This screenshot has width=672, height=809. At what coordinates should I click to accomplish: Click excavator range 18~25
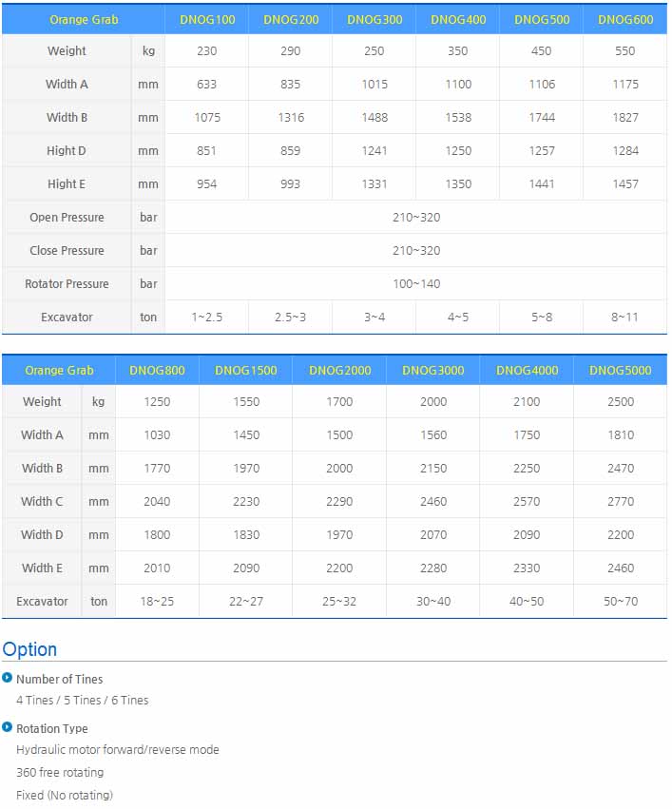pos(157,602)
